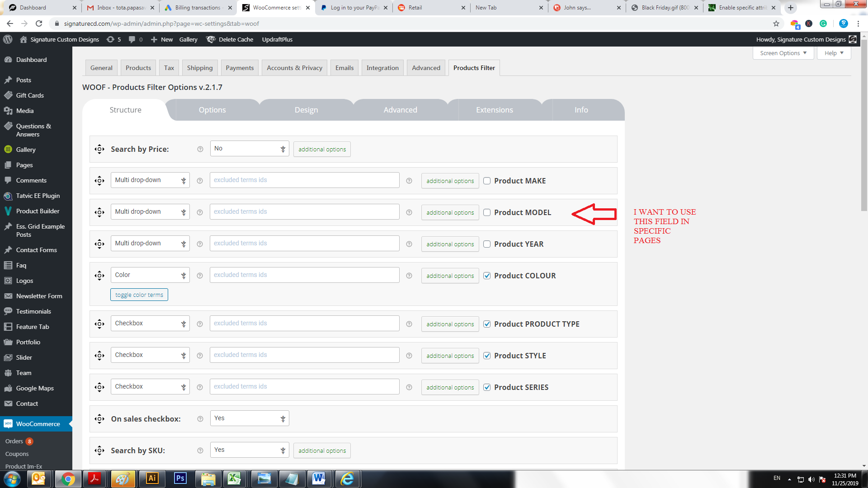The image size is (868, 488).
Task: Expand Product MAKE Multi drop-down selector
Action: [x=150, y=180]
